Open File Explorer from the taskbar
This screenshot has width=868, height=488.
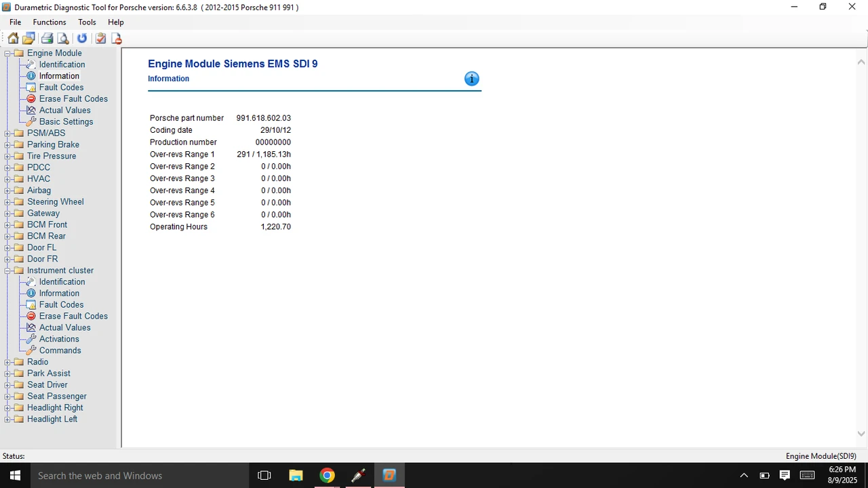(x=296, y=475)
